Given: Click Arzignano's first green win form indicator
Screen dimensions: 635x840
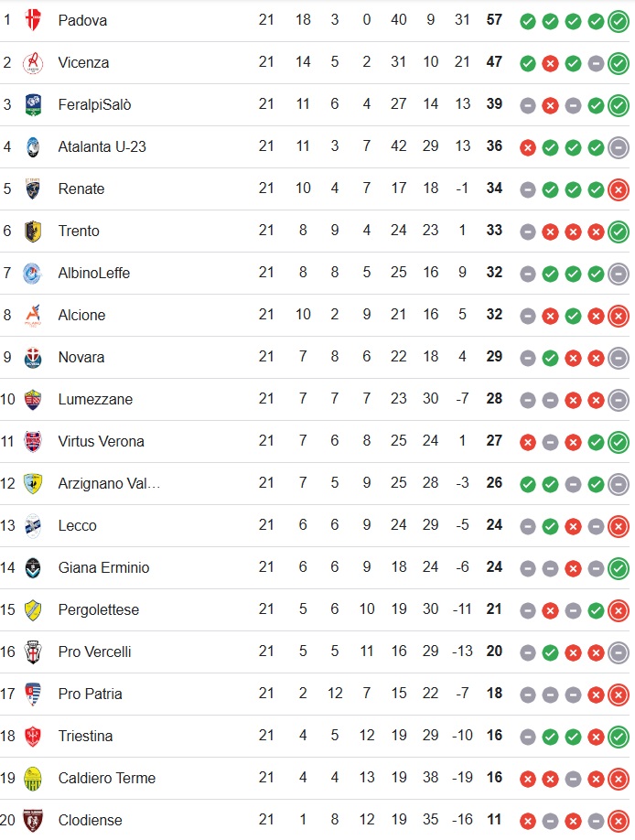Looking at the screenshot, I should [x=528, y=485].
